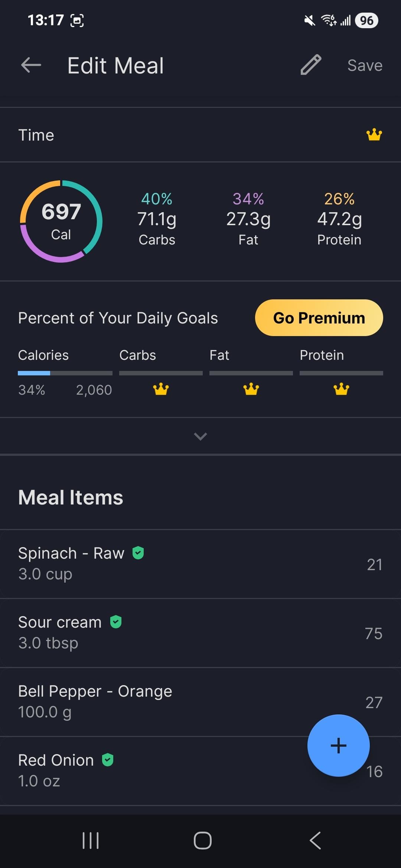Tap the back arrow in header

31,65
